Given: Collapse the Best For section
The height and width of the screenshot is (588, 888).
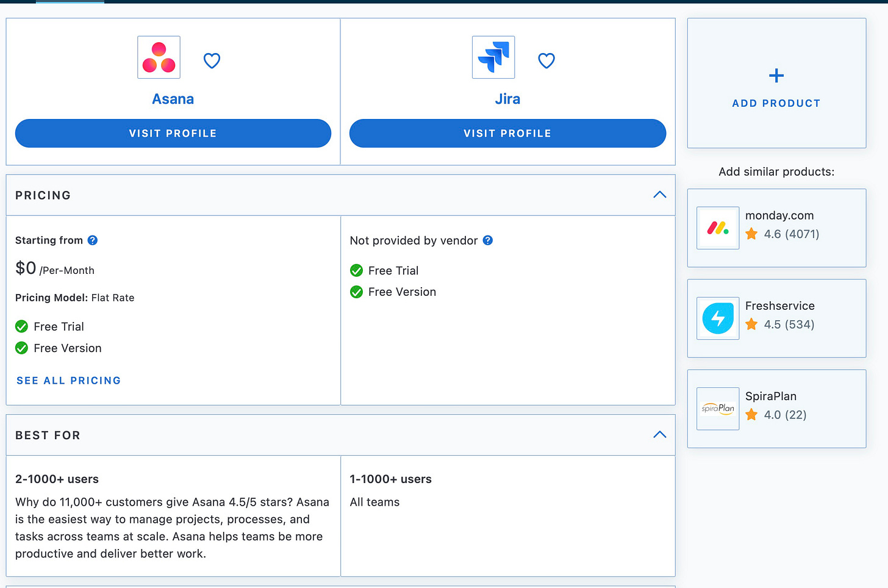Looking at the screenshot, I should coord(660,434).
